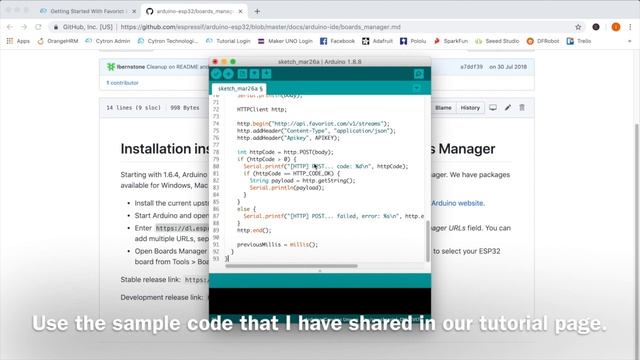The height and width of the screenshot is (360, 640).
Task: Open the Cytron Technologi... bookmark
Action: 168,41
